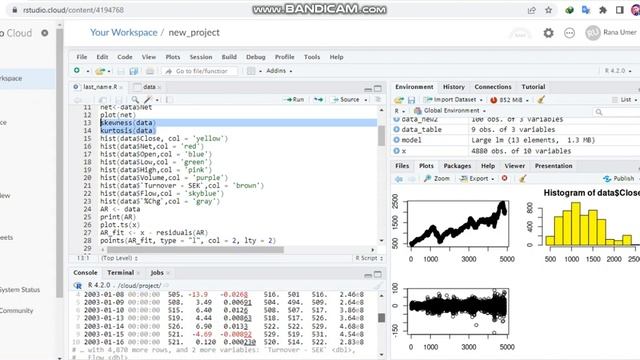Click the open file folder icon
Viewport: 640px width, 360px height.
click(x=100, y=71)
